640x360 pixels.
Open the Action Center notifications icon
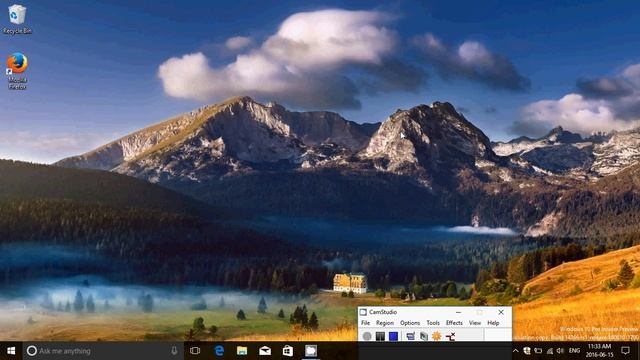[625, 351]
